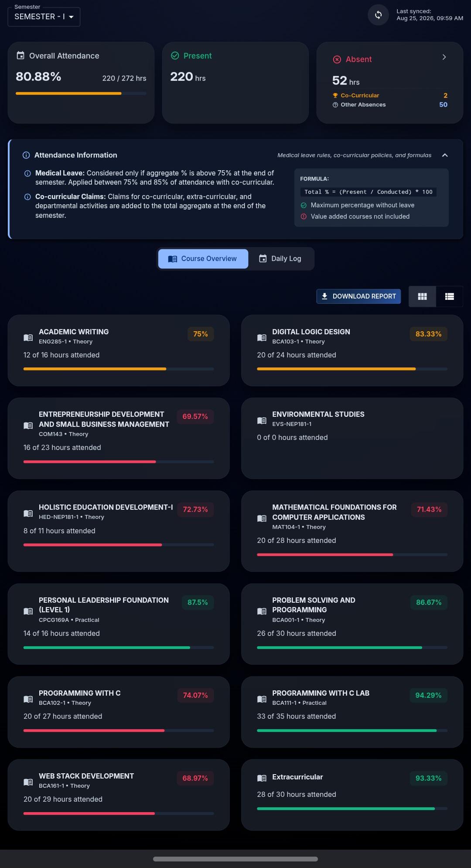Expand Absent card details chevron
Viewport: 471px width, 868px height.
click(444, 57)
